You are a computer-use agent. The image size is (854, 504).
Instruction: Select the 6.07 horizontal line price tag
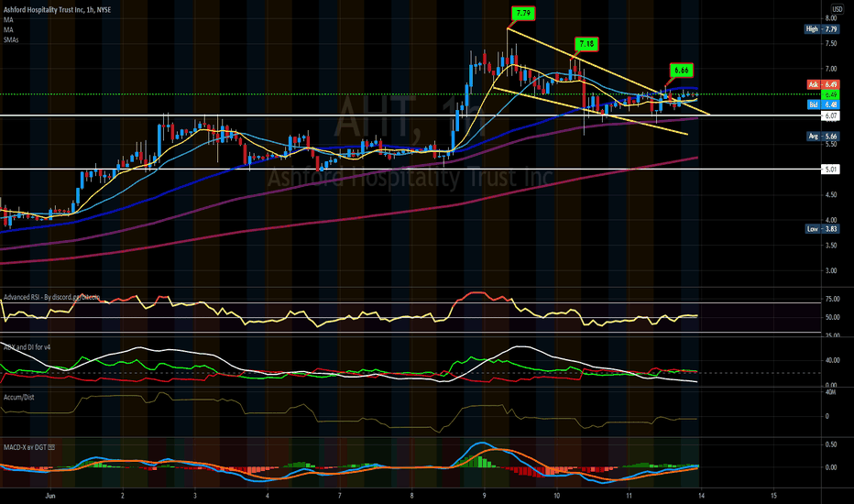tap(830, 116)
